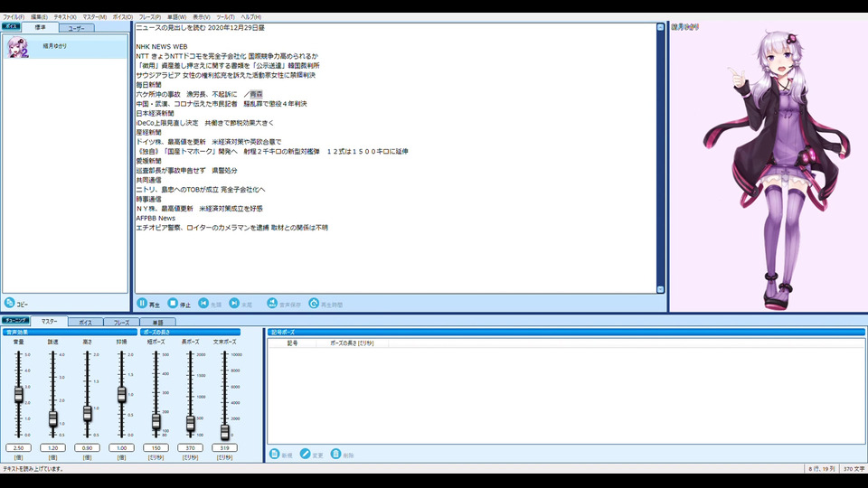Click the text editor scroll-down arrow
This screenshot has height=488, width=868.
[x=660, y=289]
